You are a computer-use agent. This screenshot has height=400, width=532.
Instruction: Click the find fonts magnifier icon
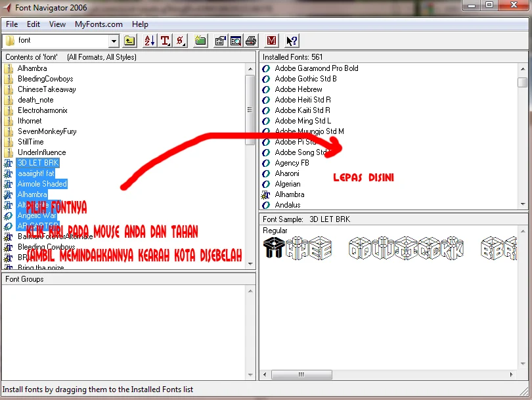(x=236, y=41)
